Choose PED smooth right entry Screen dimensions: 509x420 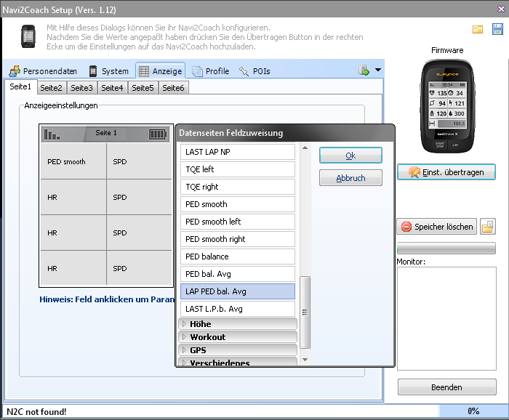tap(238, 239)
